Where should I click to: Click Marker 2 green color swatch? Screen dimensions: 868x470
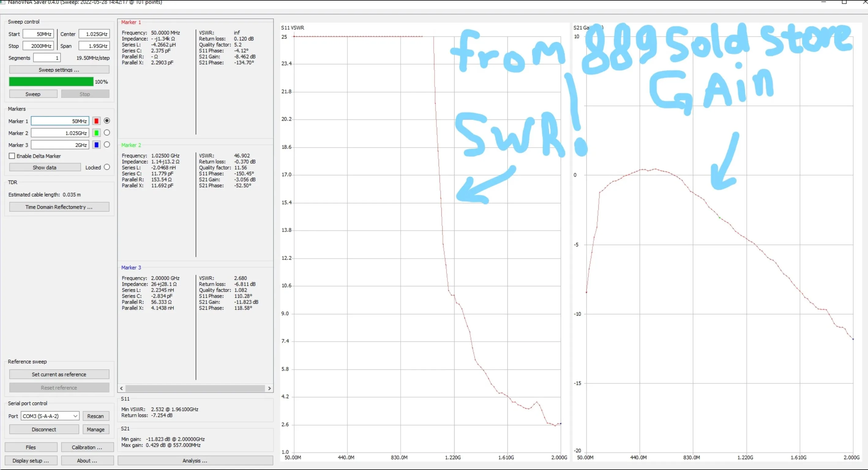[x=96, y=133]
